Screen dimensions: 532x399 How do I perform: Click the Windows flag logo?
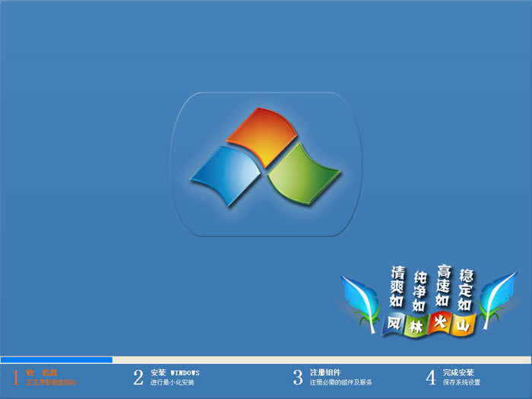tap(265, 157)
